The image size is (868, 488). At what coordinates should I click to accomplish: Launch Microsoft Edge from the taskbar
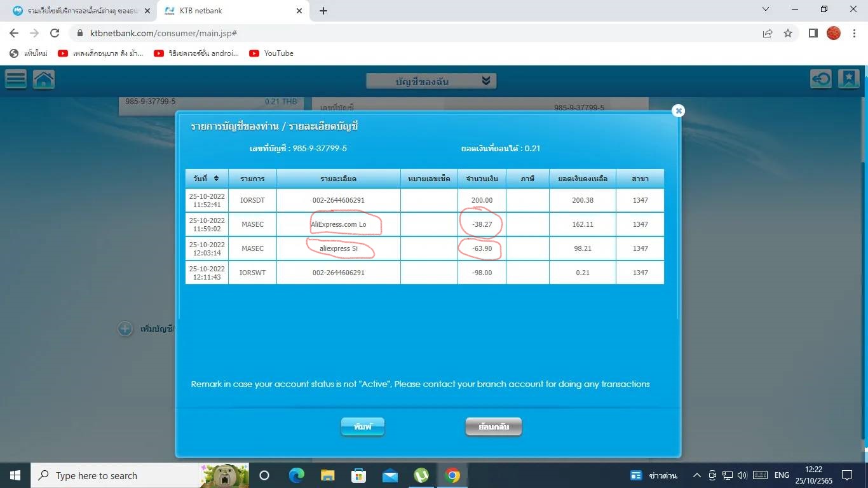coord(296,475)
